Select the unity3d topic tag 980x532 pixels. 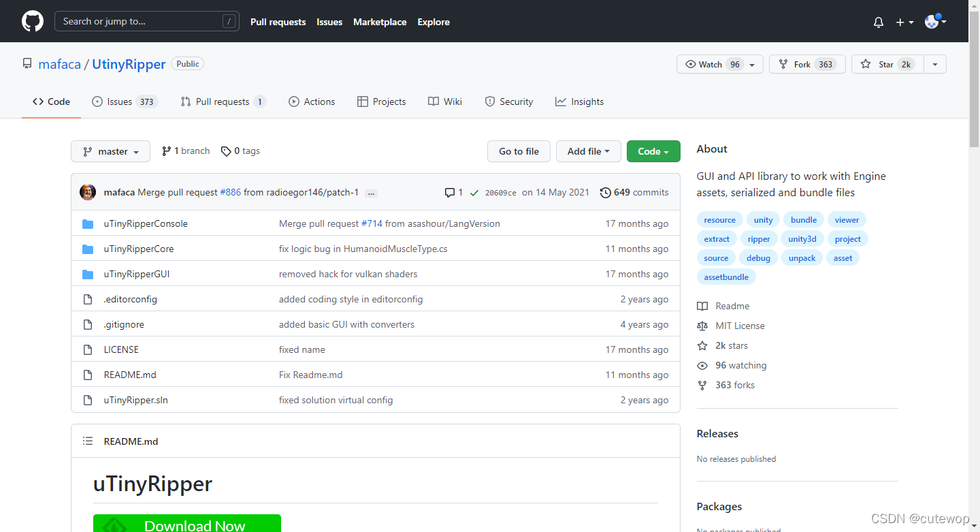point(802,238)
